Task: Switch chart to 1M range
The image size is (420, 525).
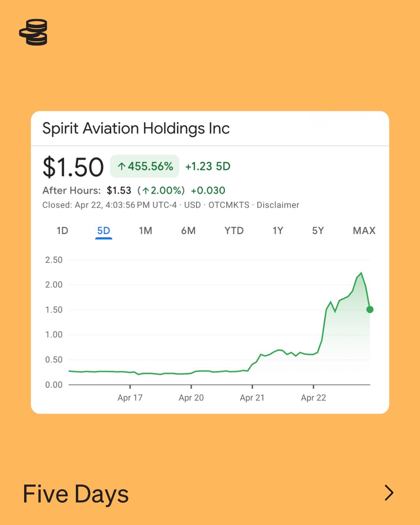Action: pos(145,231)
